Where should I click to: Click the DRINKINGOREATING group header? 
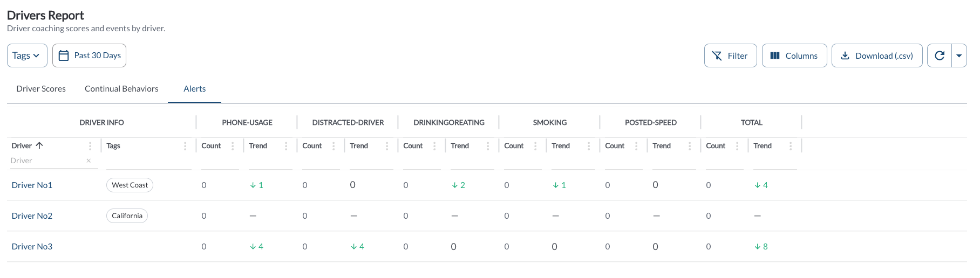[449, 123]
